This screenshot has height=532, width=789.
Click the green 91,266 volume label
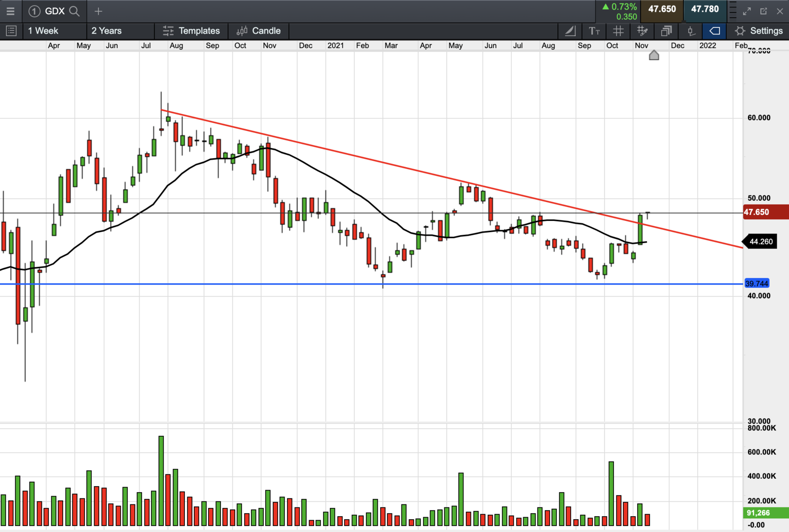coord(766,513)
